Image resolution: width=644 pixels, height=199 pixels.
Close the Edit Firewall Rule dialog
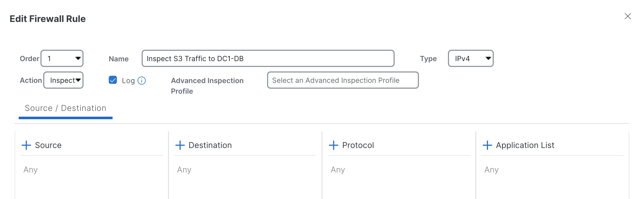[628, 16]
